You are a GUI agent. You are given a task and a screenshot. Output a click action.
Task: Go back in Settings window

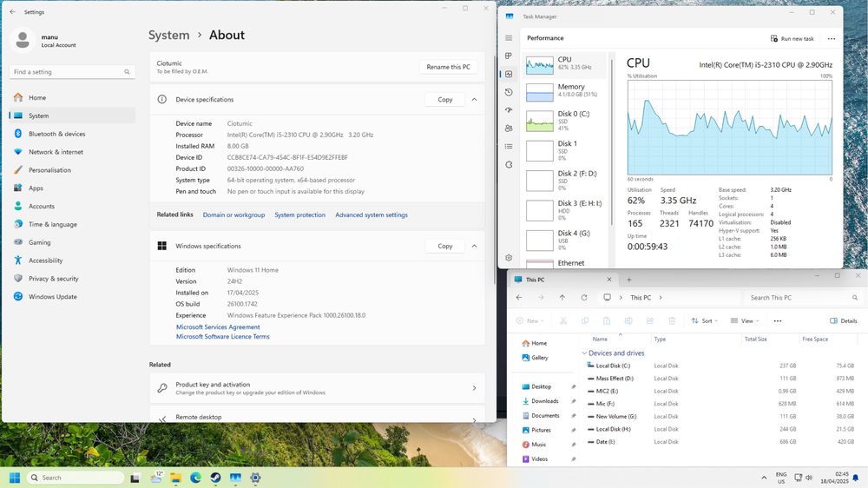pyautogui.click(x=13, y=11)
